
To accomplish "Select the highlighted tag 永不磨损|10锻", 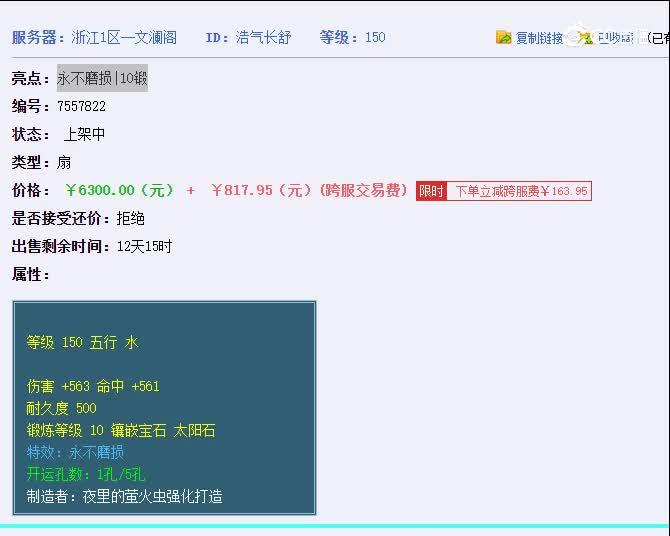I will 102,78.
